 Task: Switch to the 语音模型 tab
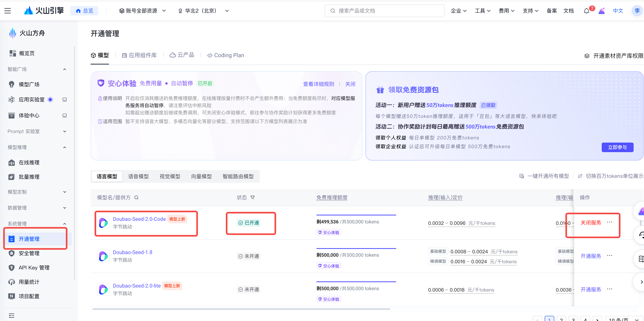point(138,176)
